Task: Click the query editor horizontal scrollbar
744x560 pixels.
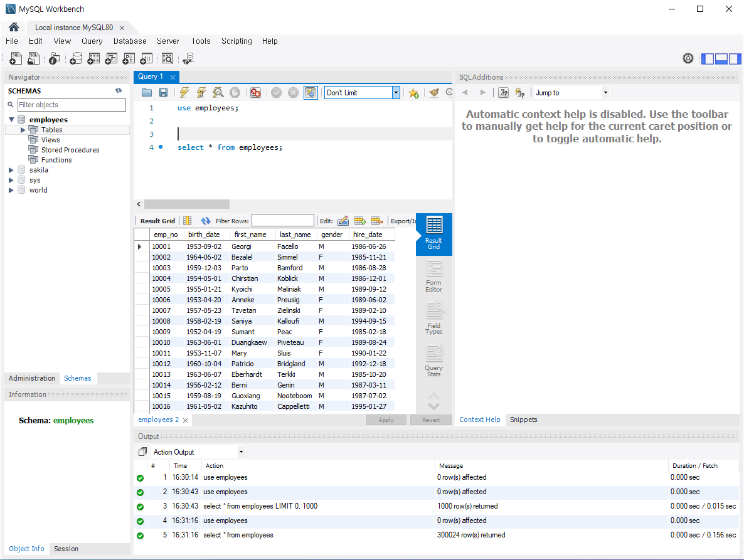Action: pos(187,204)
